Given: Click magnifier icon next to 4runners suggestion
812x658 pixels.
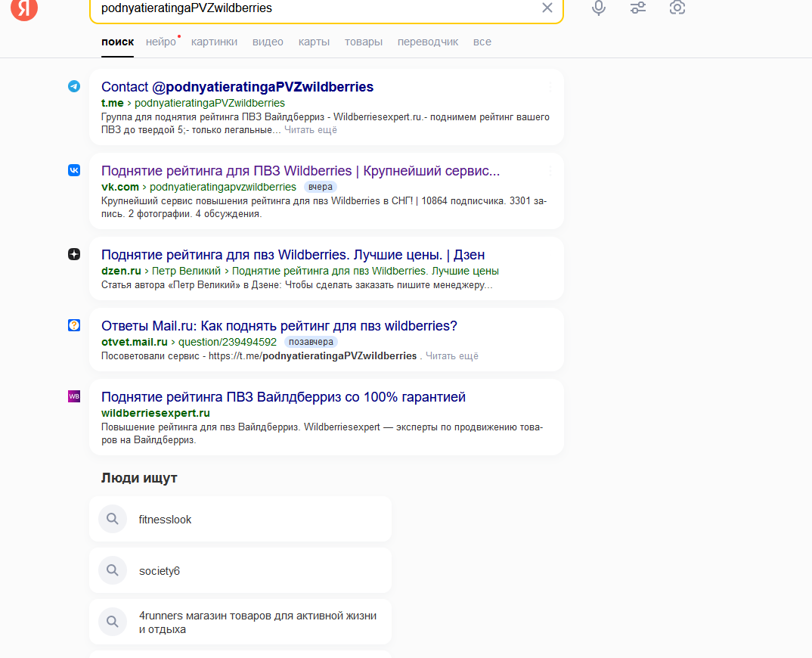Looking at the screenshot, I should click(x=113, y=621).
